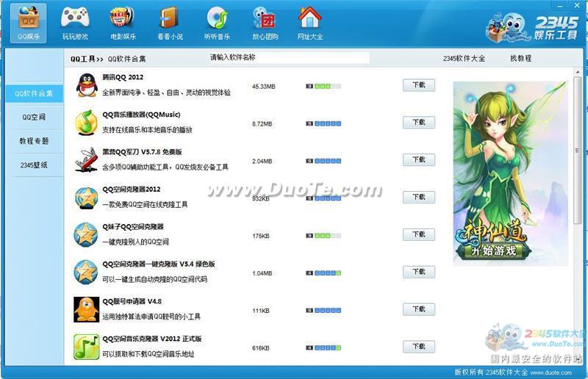The image size is (588, 379).
Task: Focus the 请输入软件名称 search field
Action: 288,57
